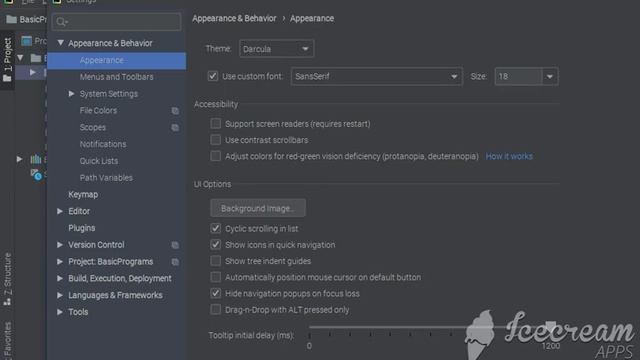Open the SansSerif font dropdown
This screenshot has height=360, width=640.
tap(377, 76)
